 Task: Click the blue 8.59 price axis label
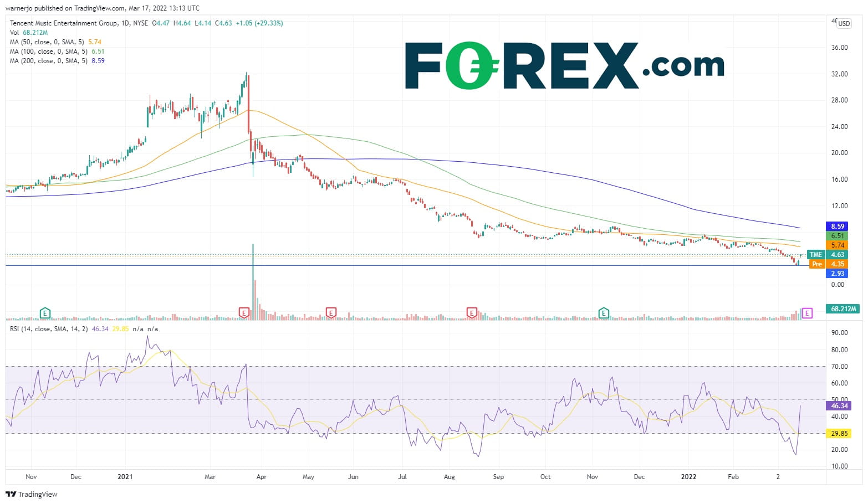[838, 226]
